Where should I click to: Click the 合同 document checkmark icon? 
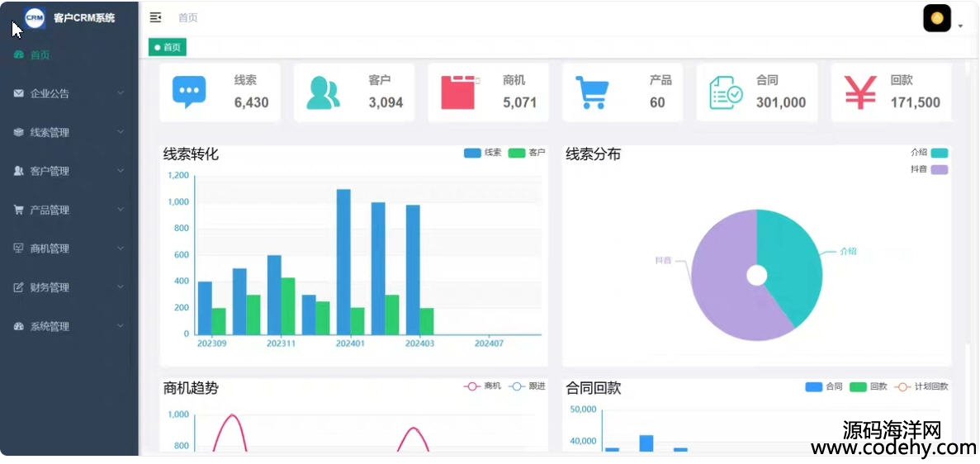[726, 92]
